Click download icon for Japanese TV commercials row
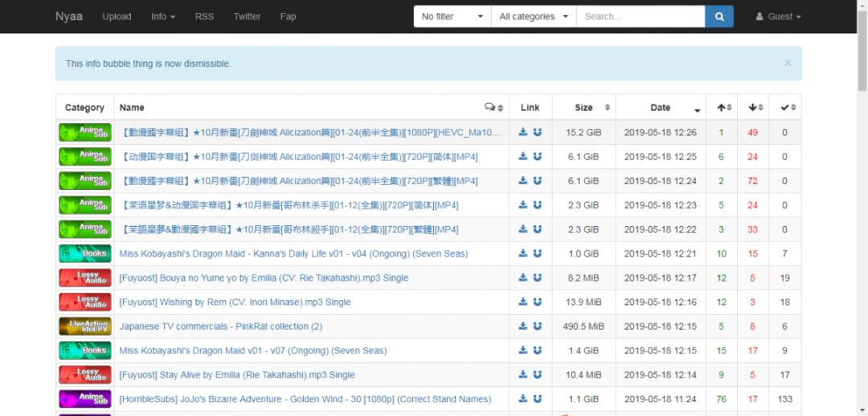This screenshot has width=868, height=416. 523,326
